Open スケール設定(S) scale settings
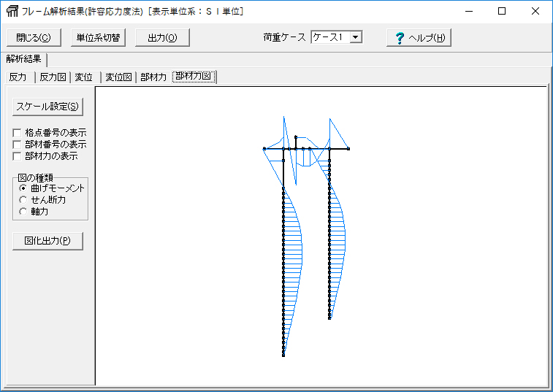The height and width of the screenshot is (392, 553). click(47, 107)
